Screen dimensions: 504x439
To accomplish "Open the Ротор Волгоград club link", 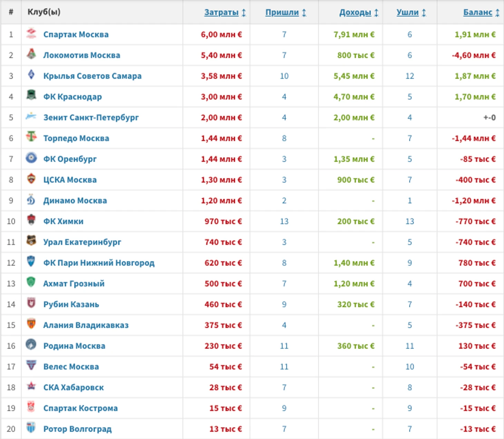I will point(78,429).
